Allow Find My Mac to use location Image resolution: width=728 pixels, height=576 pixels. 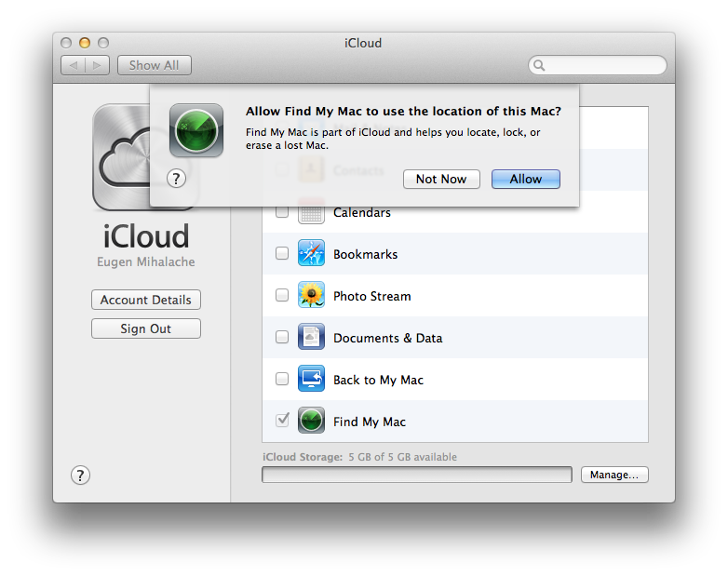pyautogui.click(x=526, y=180)
